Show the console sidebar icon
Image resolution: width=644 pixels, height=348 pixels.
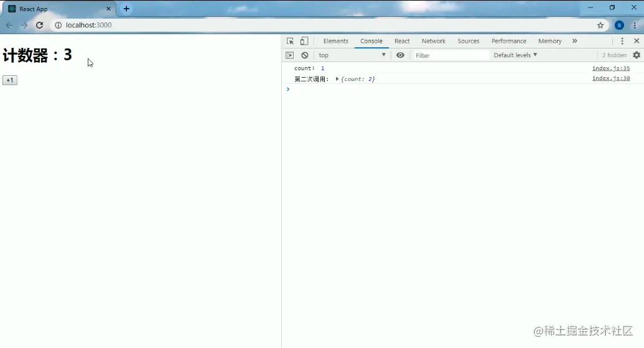289,55
